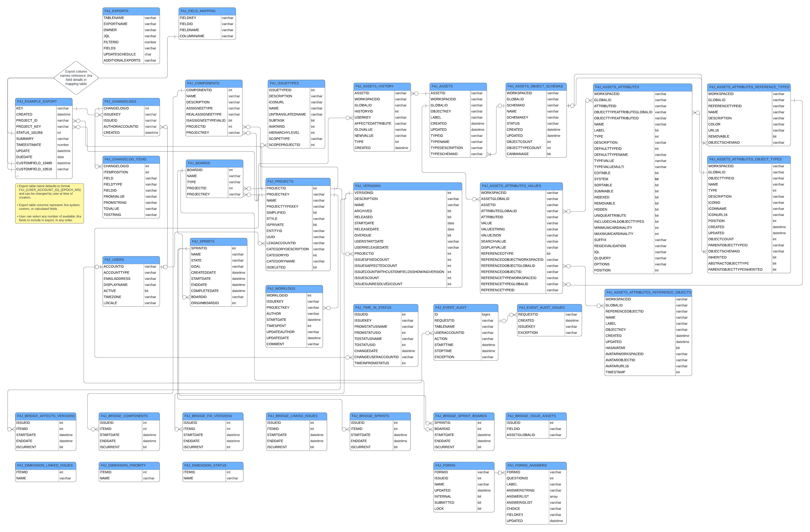Click the CANMANAGE field
The height and width of the screenshot is (532, 810).
[536, 154]
